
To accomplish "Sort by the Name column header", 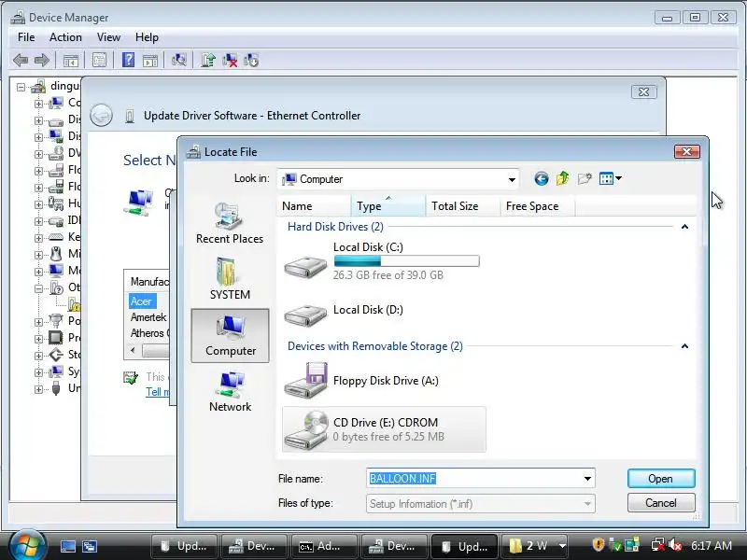I will (x=314, y=206).
